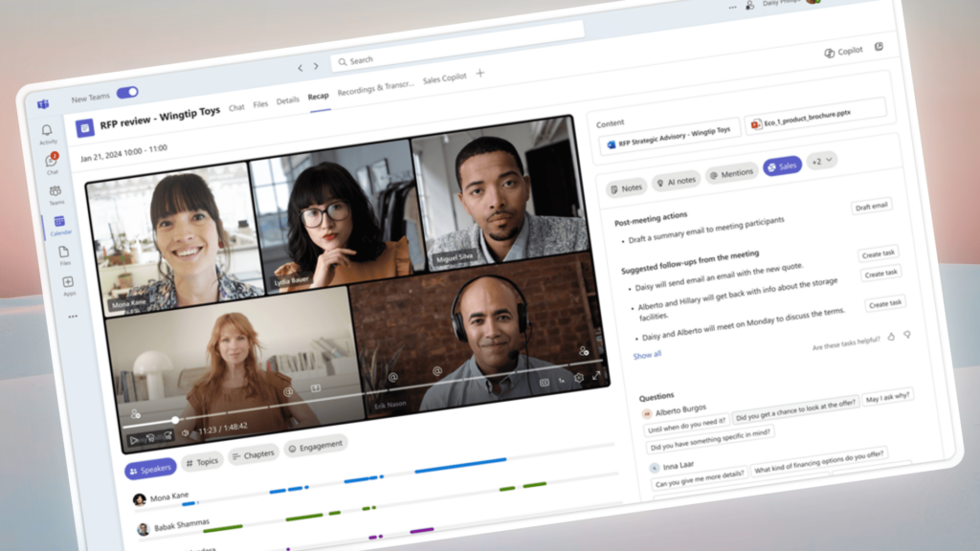Open video settings gear icon
Viewport: 980px width, 551px height.
coord(579,377)
